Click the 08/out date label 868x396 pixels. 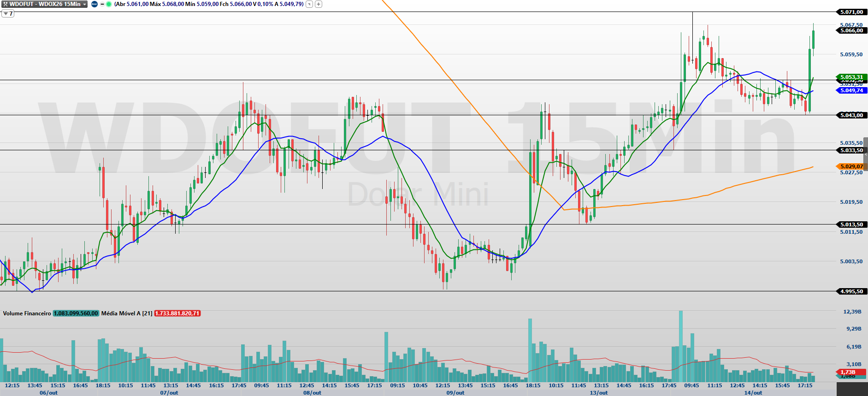coord(313,393)
